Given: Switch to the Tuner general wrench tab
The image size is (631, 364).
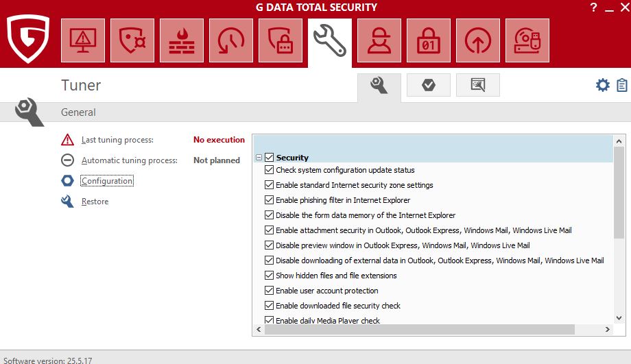Looking at the screenshot, I should (379, 85).
